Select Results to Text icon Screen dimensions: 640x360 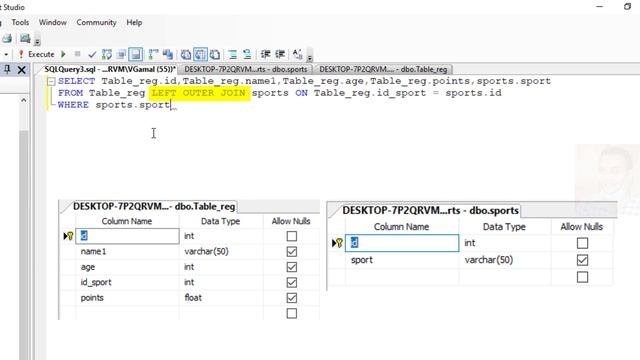186,54
